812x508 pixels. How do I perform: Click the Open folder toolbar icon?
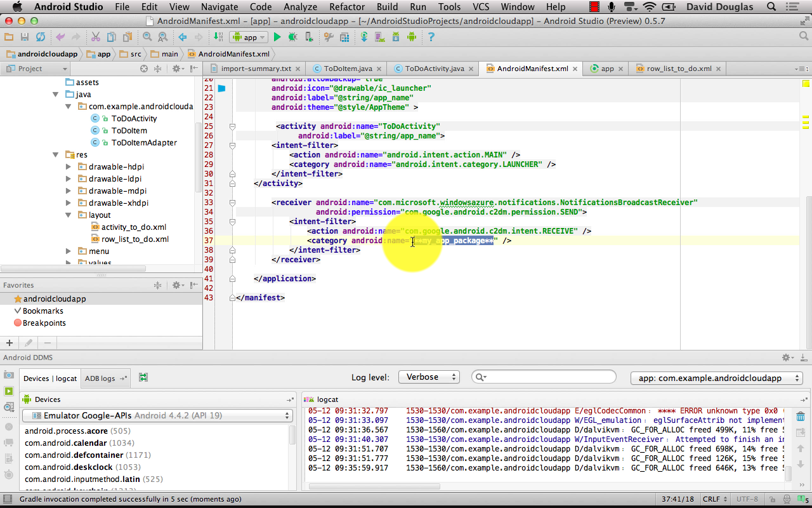coord(9,37)
